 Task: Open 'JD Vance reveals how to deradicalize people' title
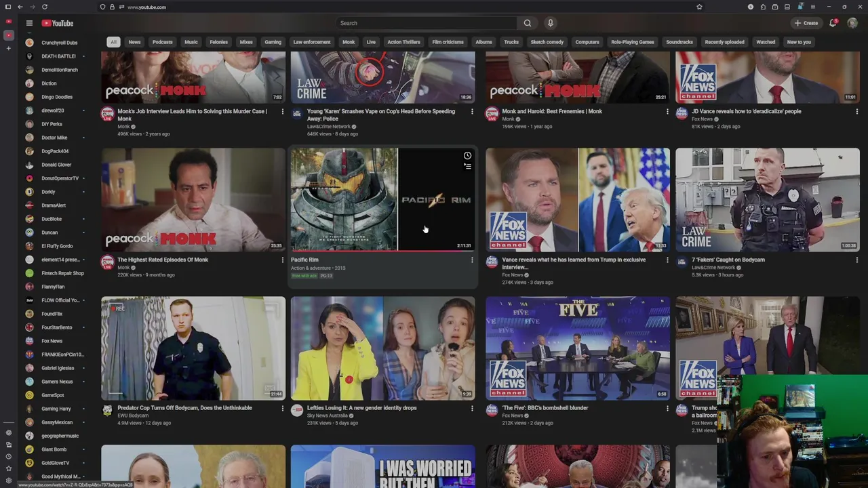point(746,111)
